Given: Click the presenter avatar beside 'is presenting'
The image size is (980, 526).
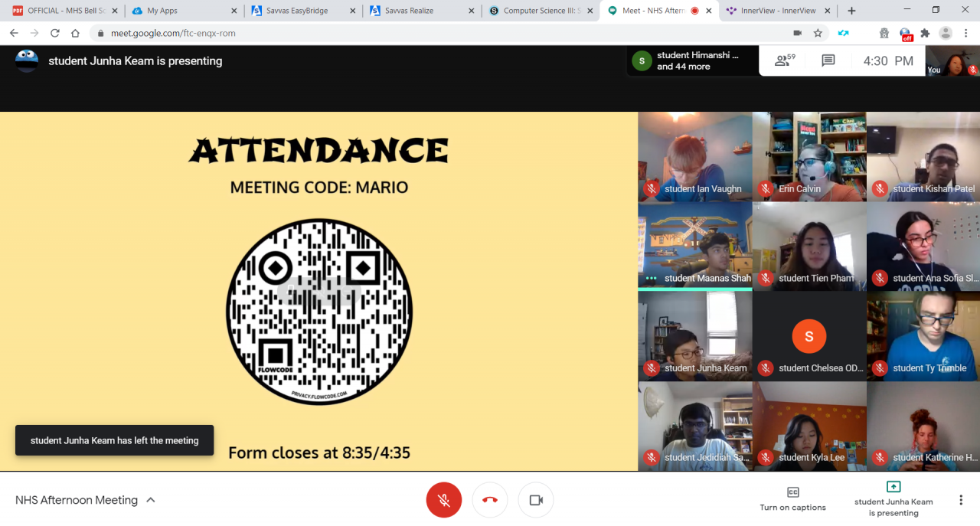Looking at the screenshot, I should tap(27, 60).
